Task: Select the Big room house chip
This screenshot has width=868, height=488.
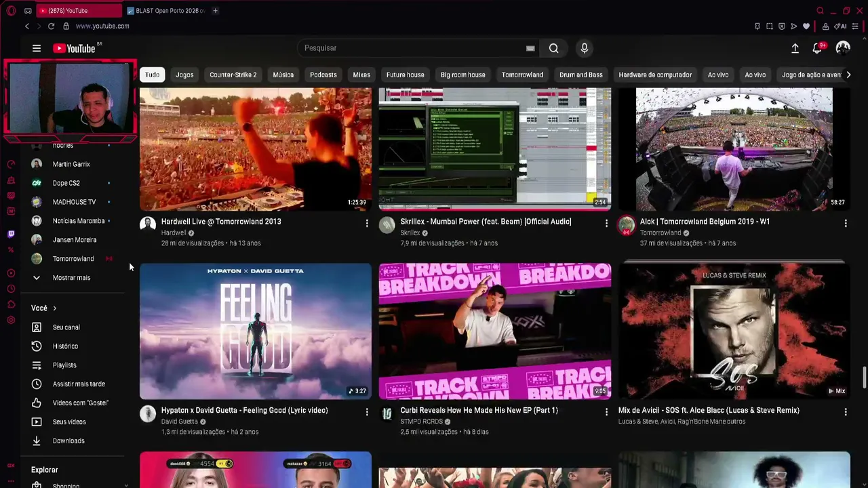Action: [x=463, y=75]
